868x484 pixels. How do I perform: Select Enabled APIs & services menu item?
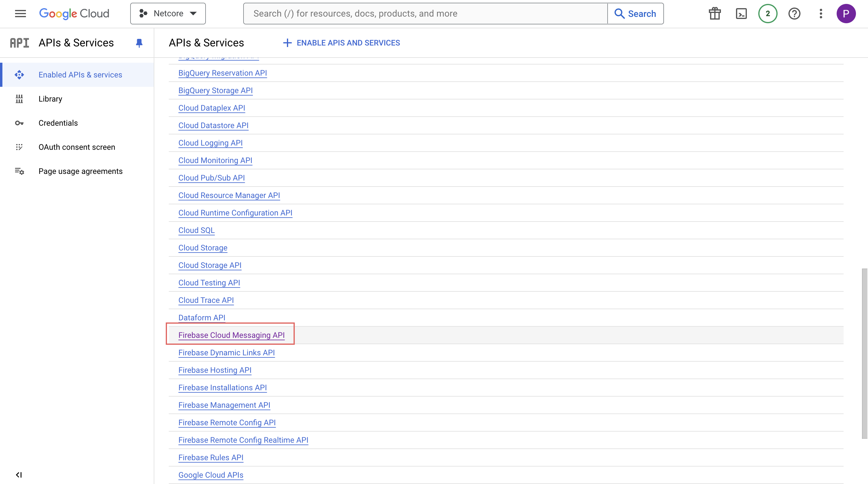[77, 74]
